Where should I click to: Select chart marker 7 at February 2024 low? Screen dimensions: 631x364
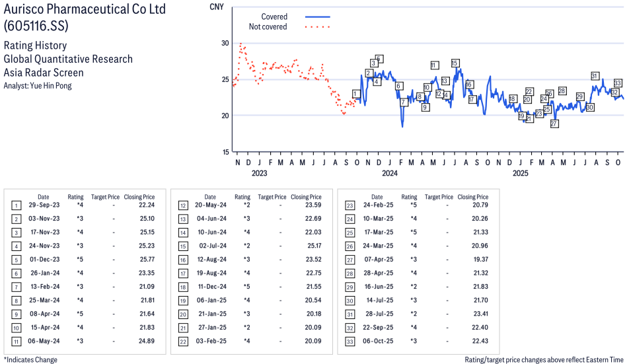403,102
